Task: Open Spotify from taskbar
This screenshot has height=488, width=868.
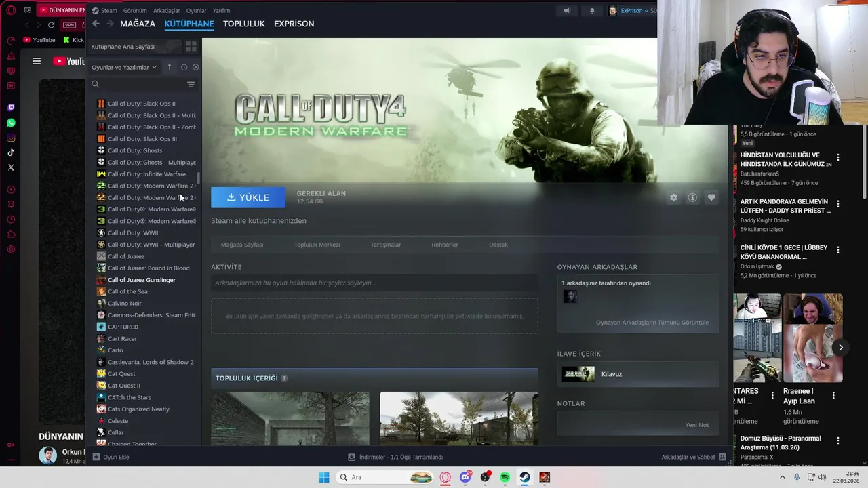Action: [x=505, y=477]
